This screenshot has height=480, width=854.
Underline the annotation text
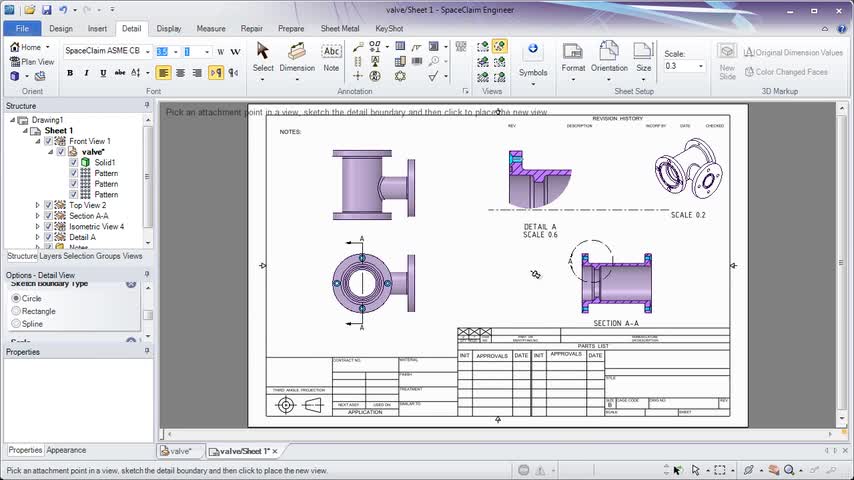[x=103, y=73]
